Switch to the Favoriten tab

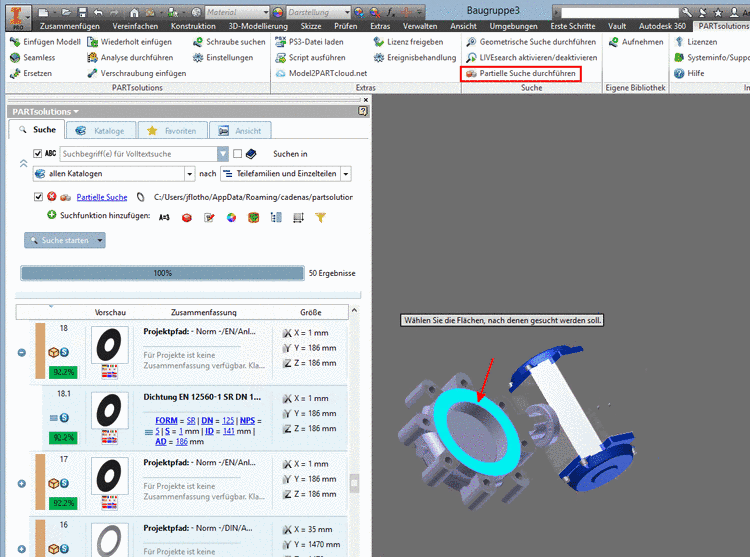click(x=172, y=131)
